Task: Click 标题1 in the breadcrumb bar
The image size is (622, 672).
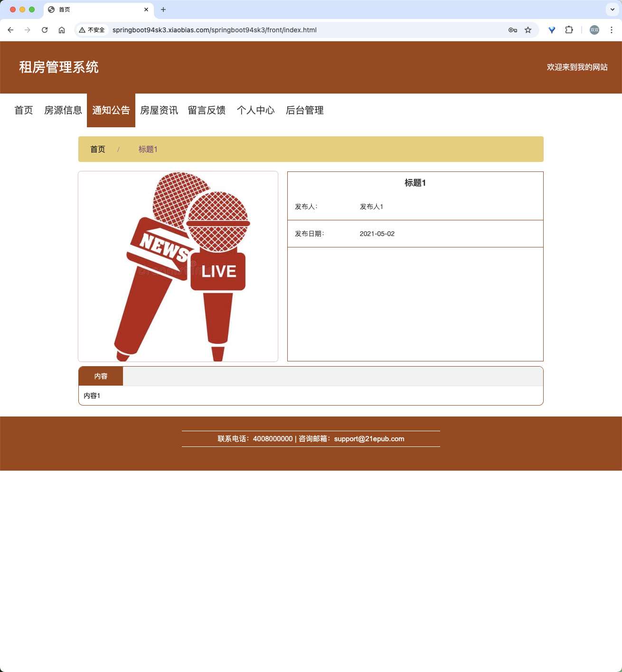Action: coord(148,149)
